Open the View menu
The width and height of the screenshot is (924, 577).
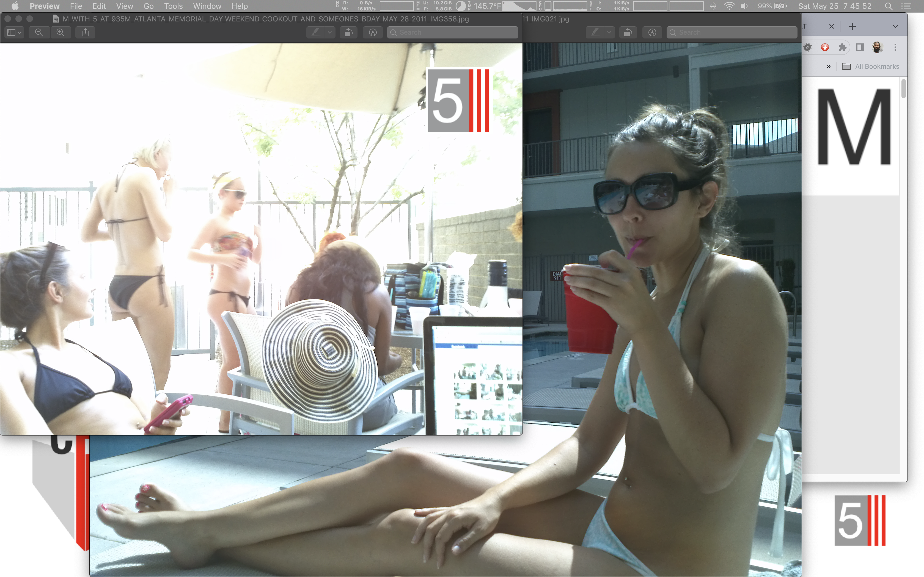pos(125,6)
